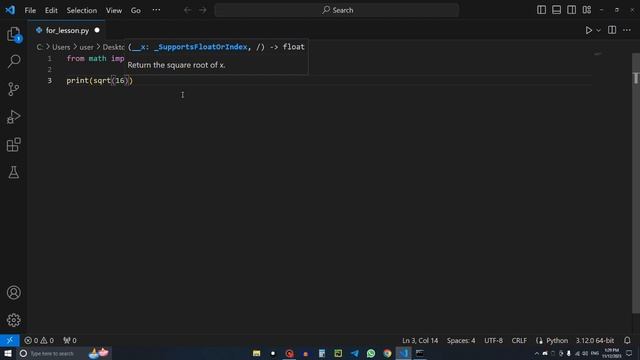Select Python interpreter 3.12.0 64-bit
Image resolution: width=640 pixels, height=360 pixels.
point(595,340)
